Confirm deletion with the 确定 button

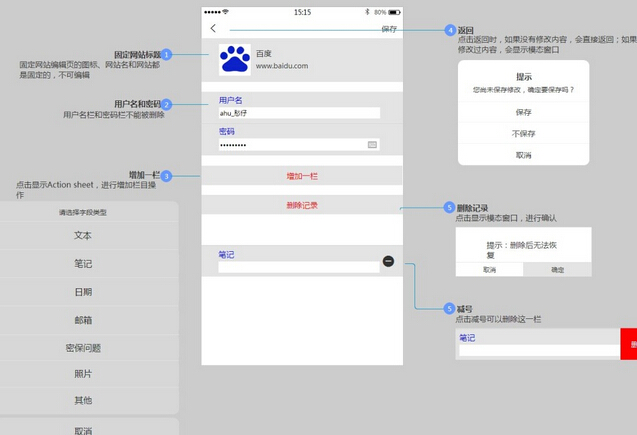(x=557, y=270)
